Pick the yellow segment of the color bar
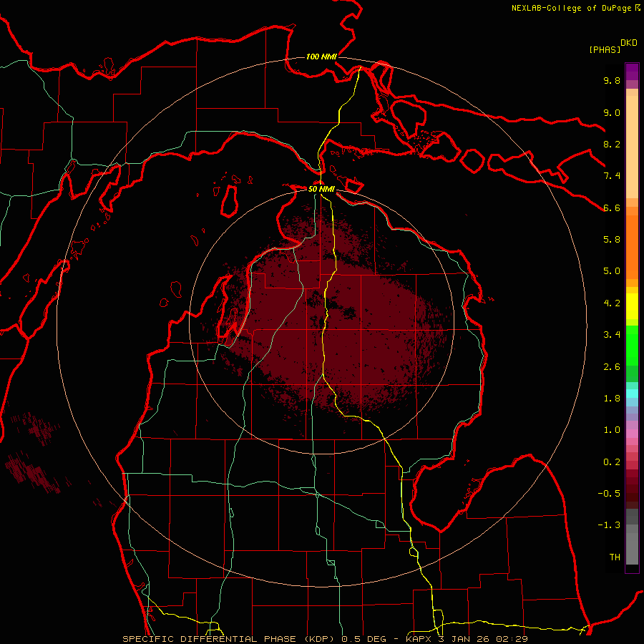Screen dimensions: 644x644 [632, 306]
